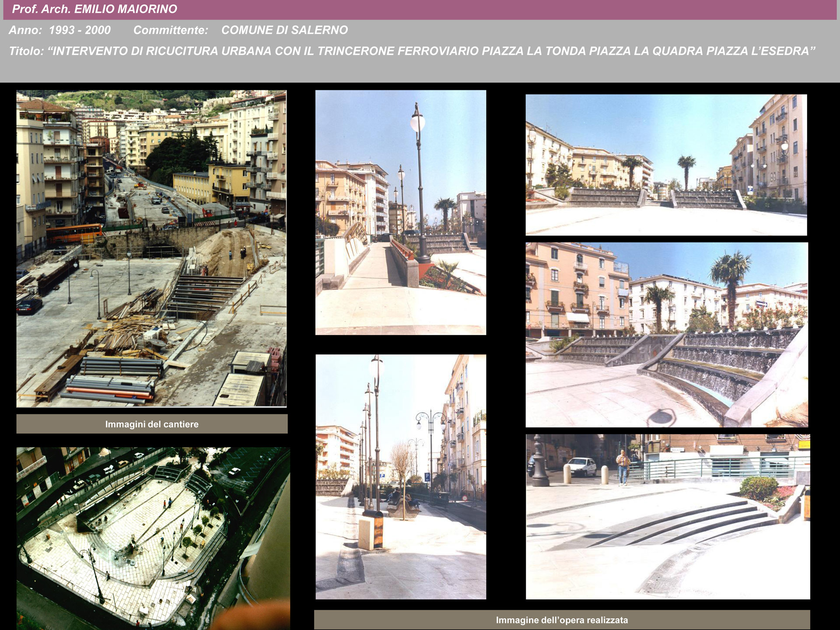Click the curved steps photo with pedestrian
The height and width of the screenshot is (630, 840).
coord(668,516)
